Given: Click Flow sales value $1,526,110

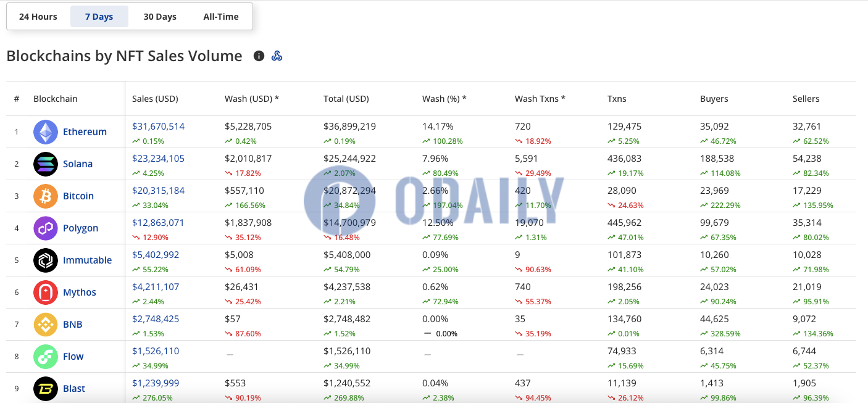Looking at the screenshot, I should 156,351.
